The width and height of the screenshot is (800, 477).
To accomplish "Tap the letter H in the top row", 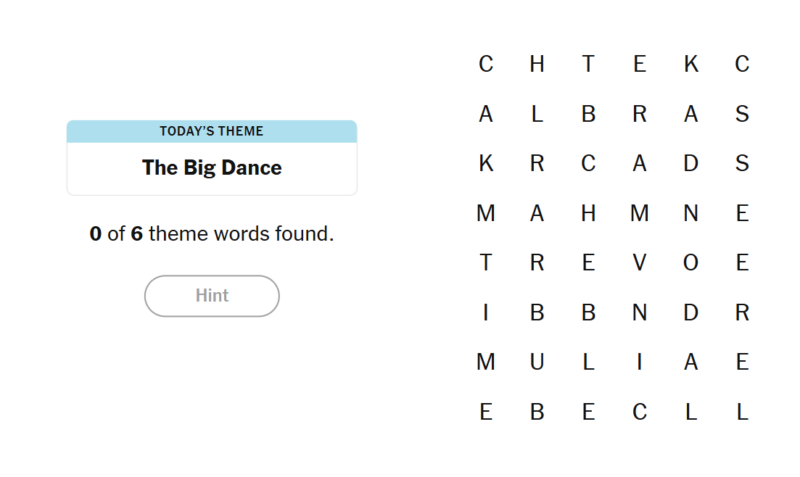I will (537, 65).
